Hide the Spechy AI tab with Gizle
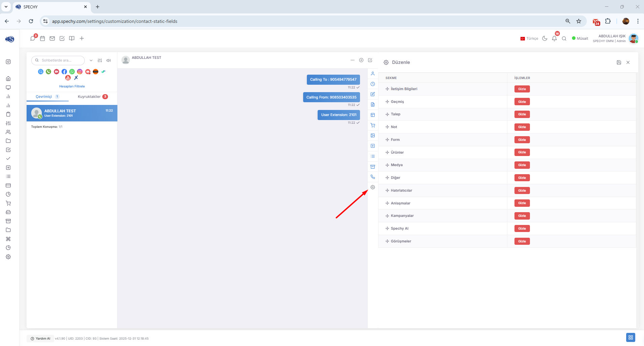 click(x=522, y=229)
